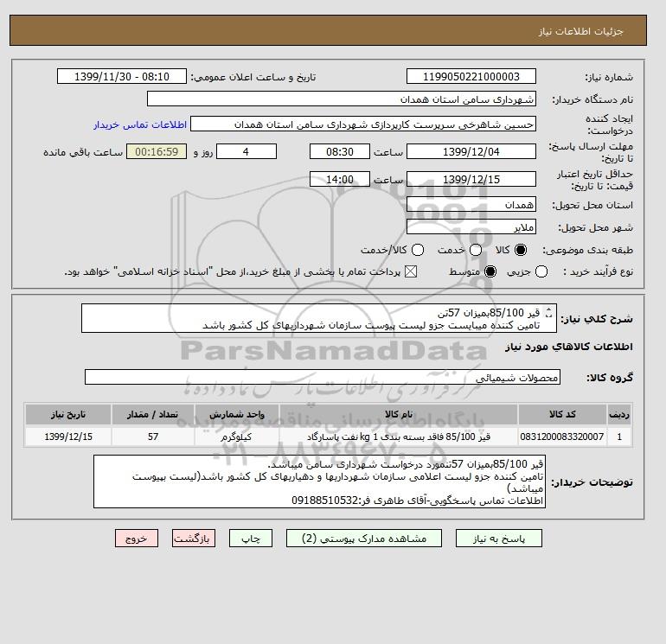This screenshot has width=666, height=644.
Task: Click need date cell 1399/12/15 in table
Action: 68,437
